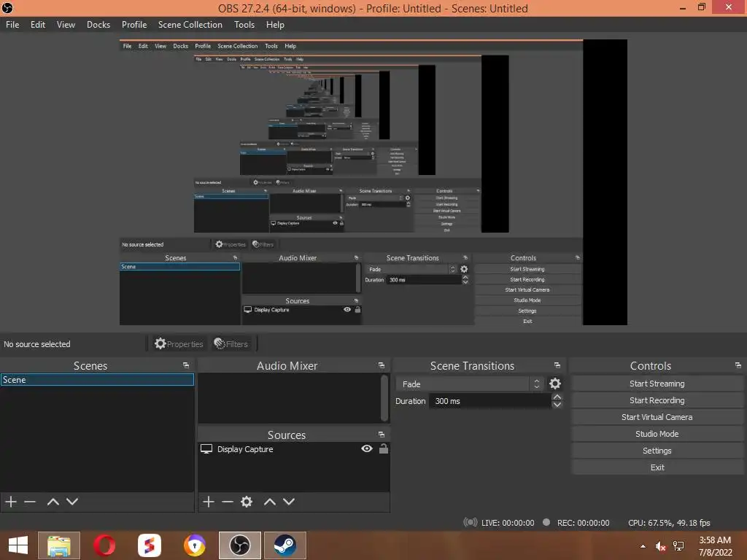Move scene up with arrow icon

coord(53,502)
